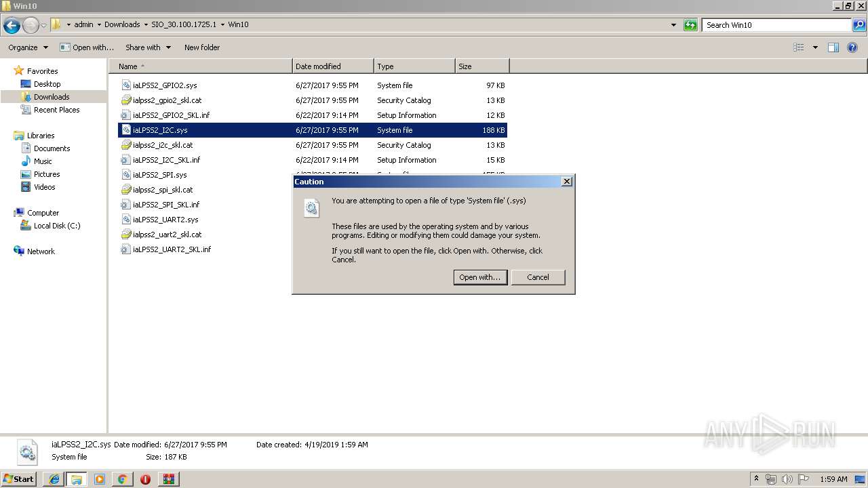Click the Action Center flag tray icon
This screenshot has height=488, width=868.
point(804,479)
